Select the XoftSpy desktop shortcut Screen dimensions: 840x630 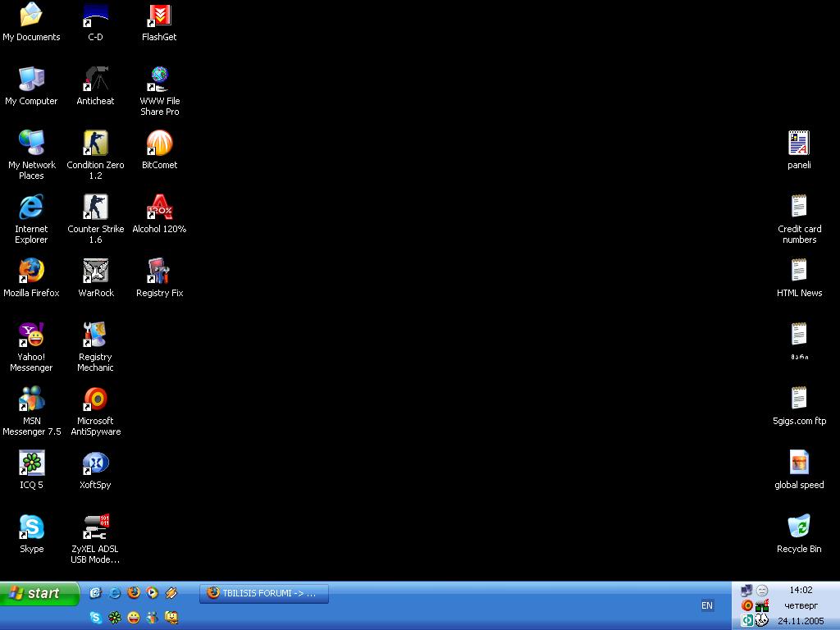95,470
